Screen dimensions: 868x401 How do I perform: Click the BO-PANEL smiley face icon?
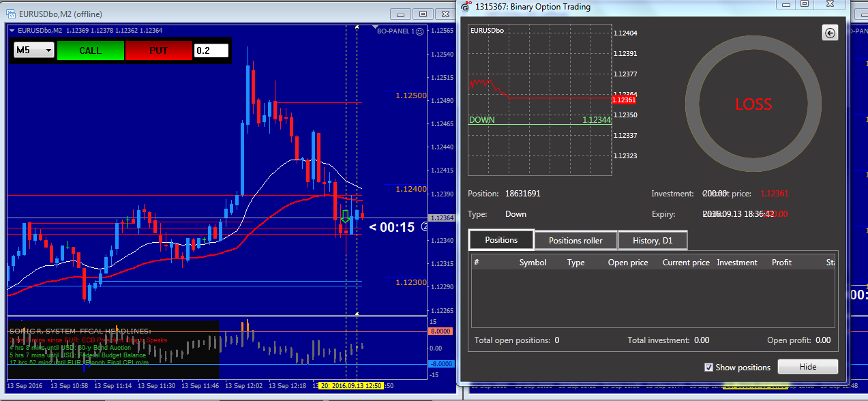click(419, 31)
